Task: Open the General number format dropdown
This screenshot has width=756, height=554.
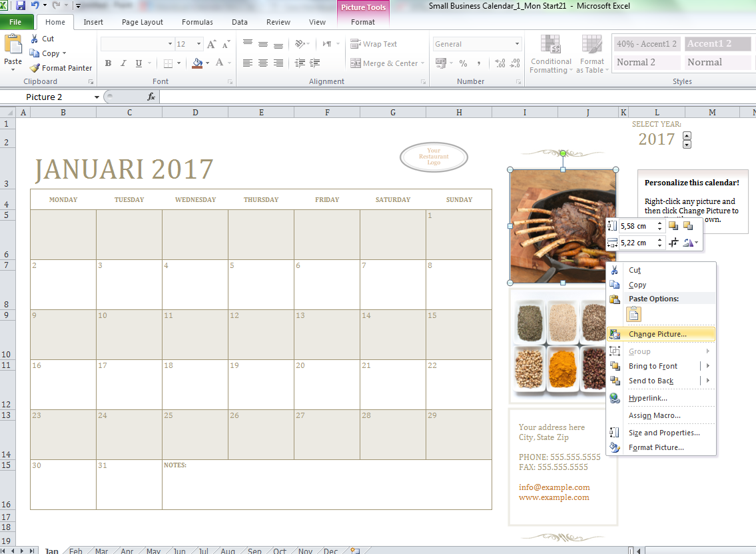Action: coord(518,43)
